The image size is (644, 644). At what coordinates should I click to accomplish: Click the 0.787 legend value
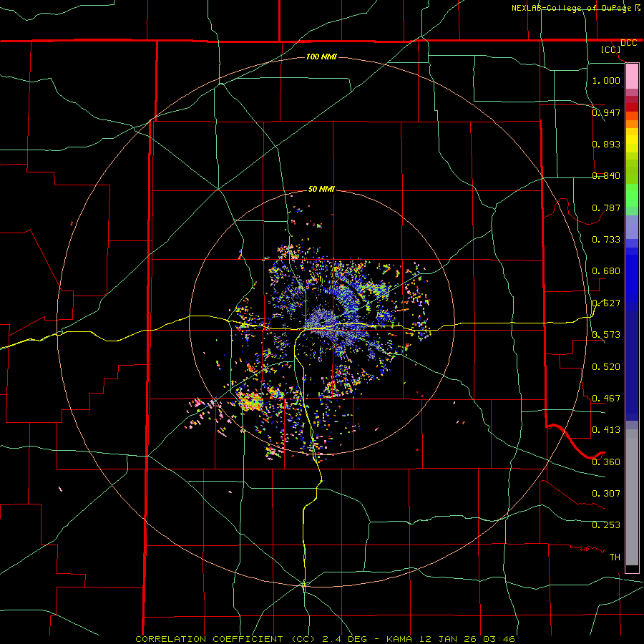(606, 208)
